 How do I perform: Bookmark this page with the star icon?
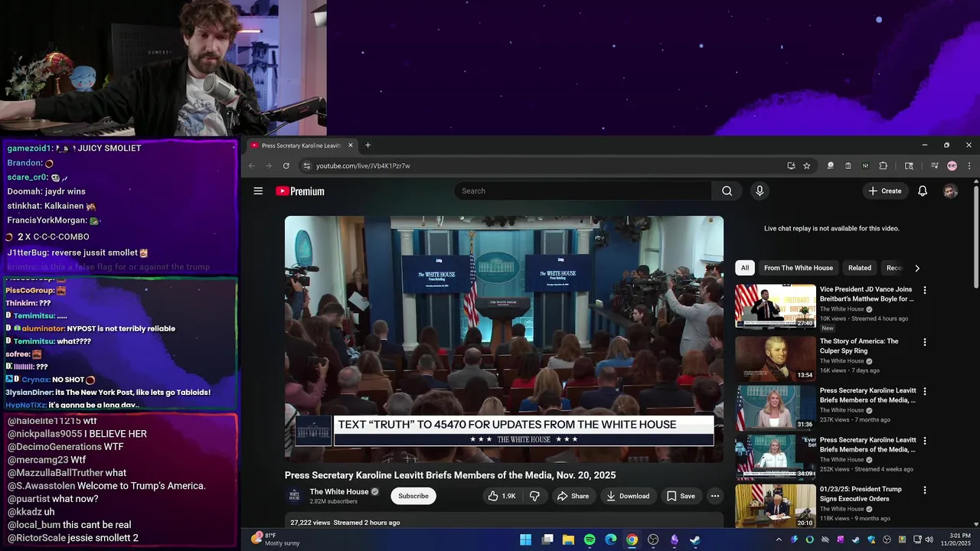(x=806, y=166)
